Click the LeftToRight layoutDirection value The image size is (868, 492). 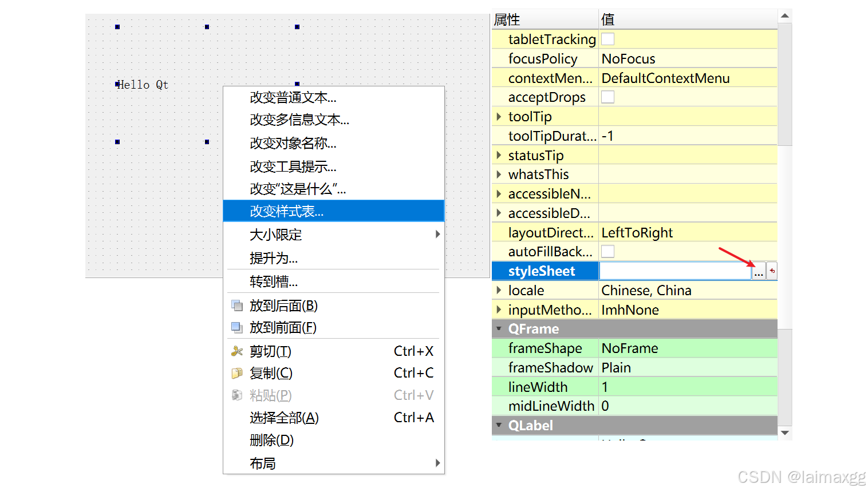637,233
